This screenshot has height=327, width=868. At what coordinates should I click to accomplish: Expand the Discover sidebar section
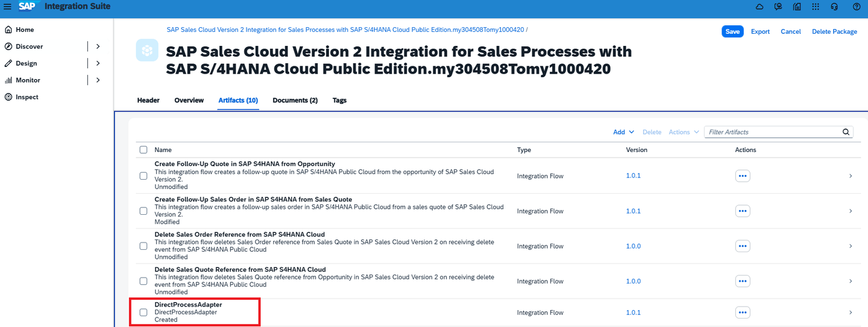pyautogui.click(x=98, y=46)
